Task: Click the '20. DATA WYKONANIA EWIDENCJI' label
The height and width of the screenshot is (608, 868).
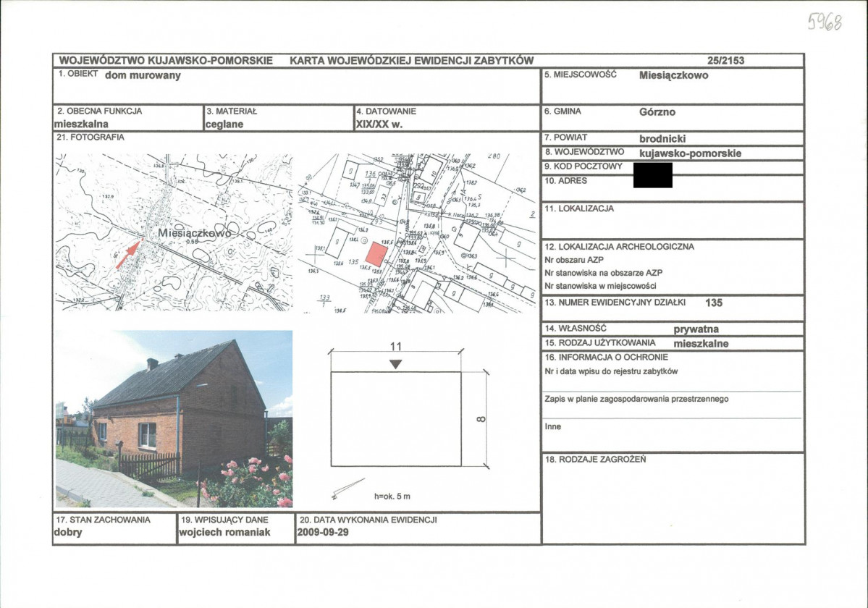Action: (x=368, y=520)
